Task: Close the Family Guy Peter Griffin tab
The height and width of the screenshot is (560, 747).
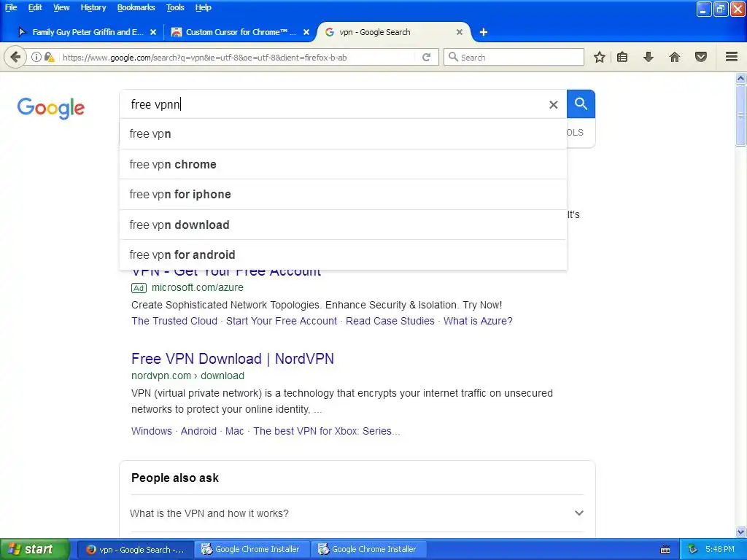Action: pos(153,32)
